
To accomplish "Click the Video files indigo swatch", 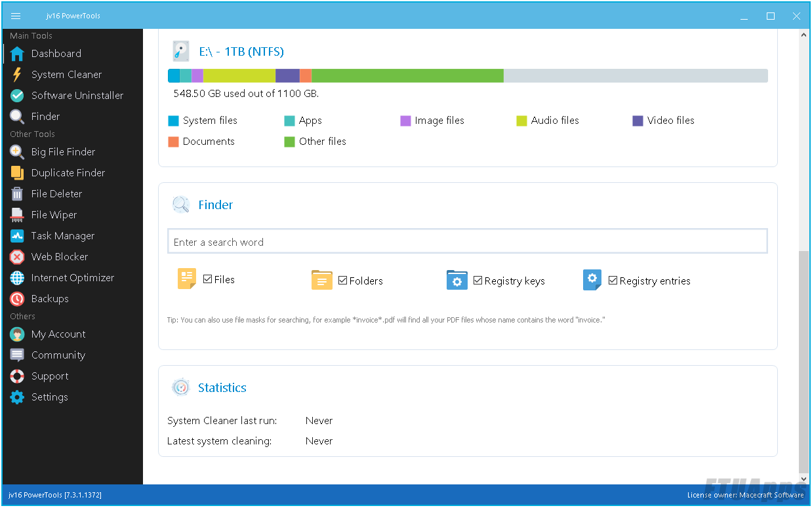I will click(x=638, y=121).
